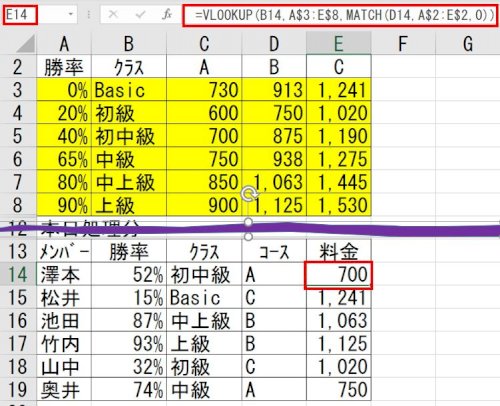Click cell D3 with value 913
This screenshot has width=500, height=406.
(274, 89)
